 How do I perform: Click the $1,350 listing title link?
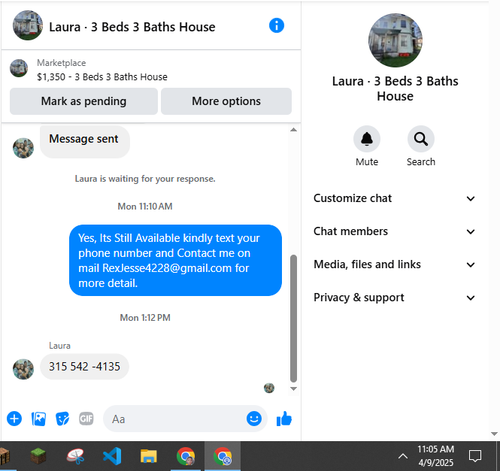point(102,77)
